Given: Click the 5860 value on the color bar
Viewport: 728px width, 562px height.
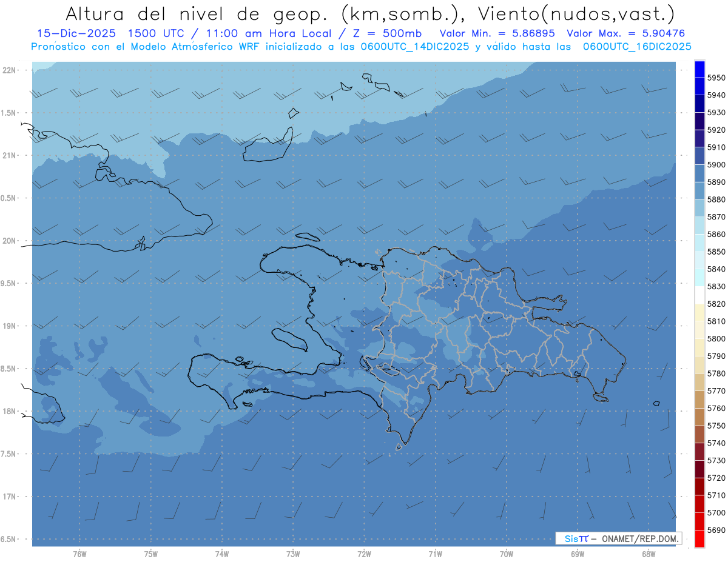Looking at the screenshot, I should click(x=716, y=234).
